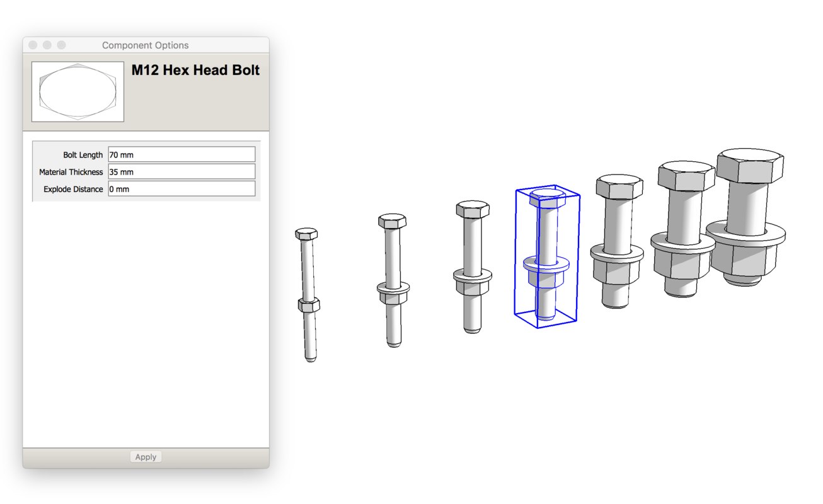Click the hex head of the tallest bolt
This screenshot has height=504, width=823.
click(750, 166)
